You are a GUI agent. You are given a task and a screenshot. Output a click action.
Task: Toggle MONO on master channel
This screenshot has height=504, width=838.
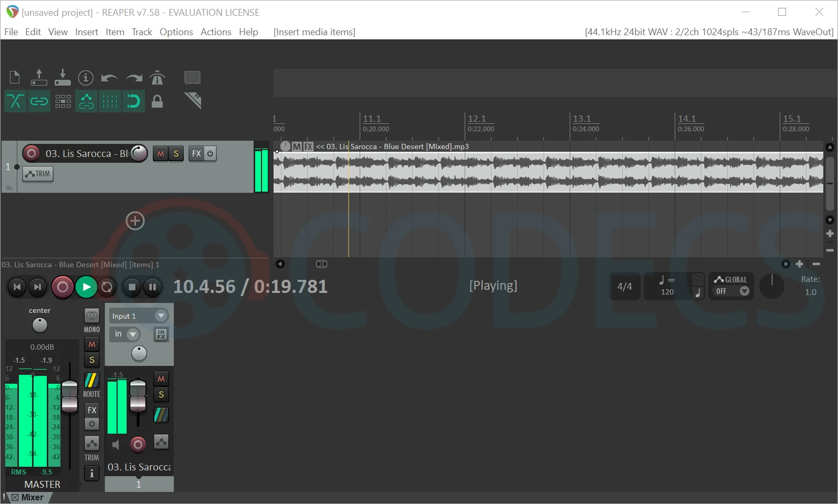tap(92, 316)
